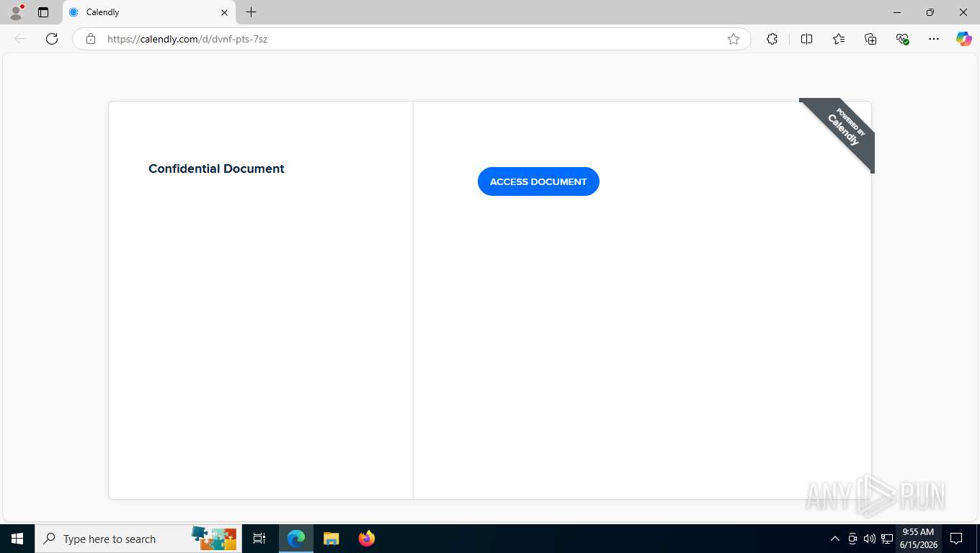Open Settings and more menu

point(934,39)
